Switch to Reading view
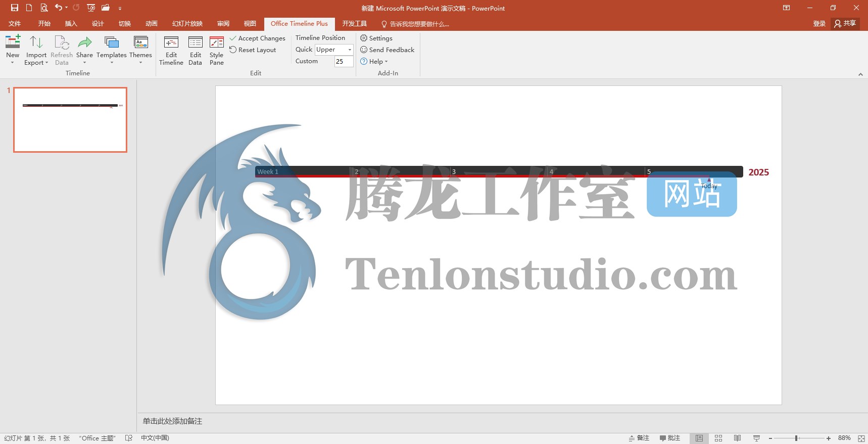Image resolution: width=868 pixels, height=444 pixels. [x=737, y=438]
